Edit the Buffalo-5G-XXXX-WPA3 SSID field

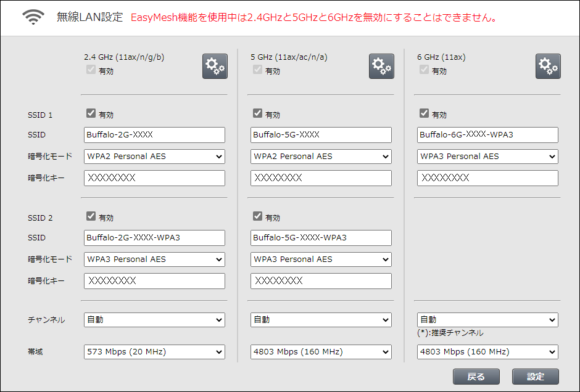tap(321, 237)
